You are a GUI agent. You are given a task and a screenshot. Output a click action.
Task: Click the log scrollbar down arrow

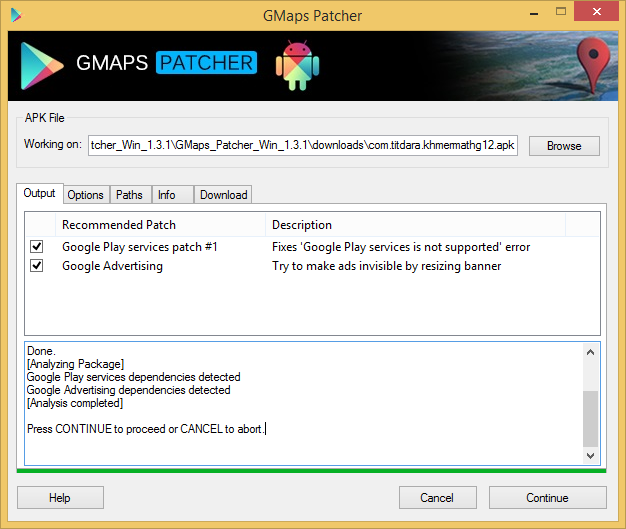590,456
